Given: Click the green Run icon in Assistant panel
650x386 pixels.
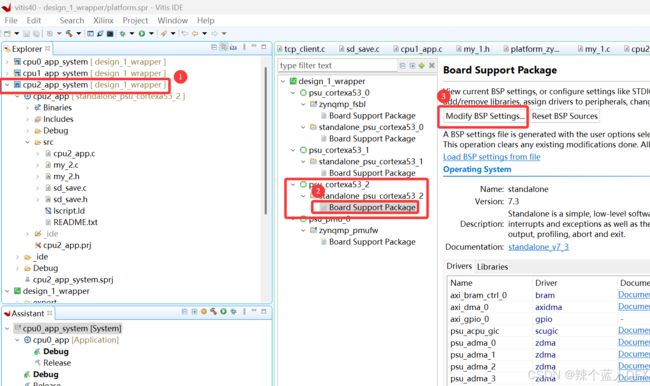Looking at the screenshot, I should (x=223, y=311).
